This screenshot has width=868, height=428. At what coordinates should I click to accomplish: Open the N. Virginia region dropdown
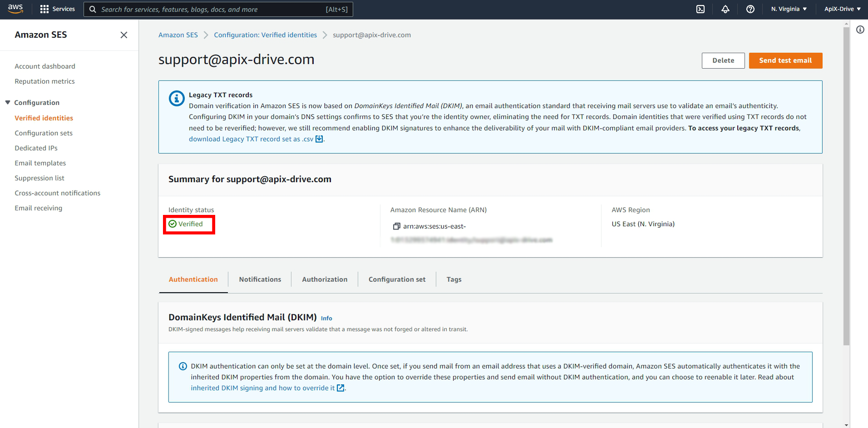789,9
